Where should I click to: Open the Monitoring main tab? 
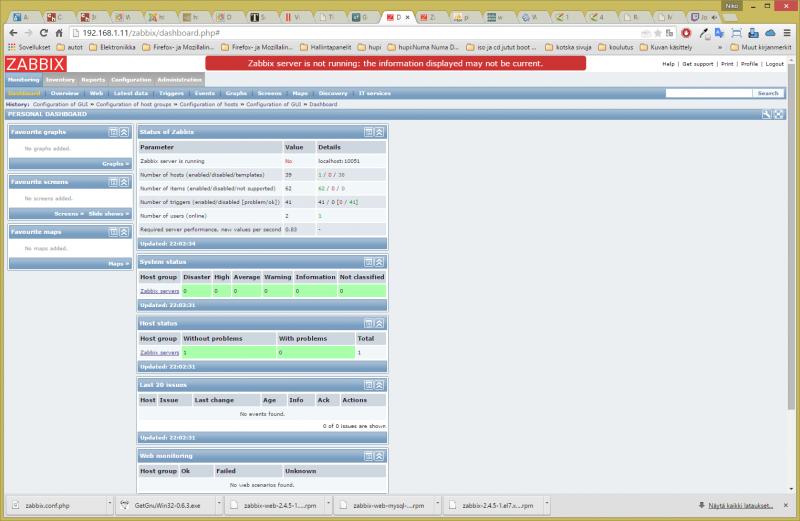(x=23, y=80)
